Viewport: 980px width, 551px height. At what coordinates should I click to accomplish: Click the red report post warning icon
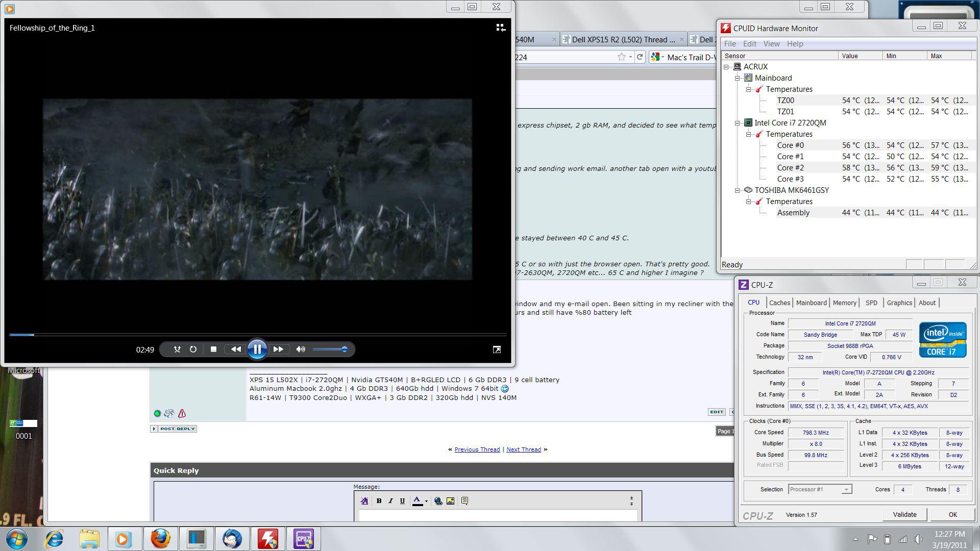tap(182, 413)
